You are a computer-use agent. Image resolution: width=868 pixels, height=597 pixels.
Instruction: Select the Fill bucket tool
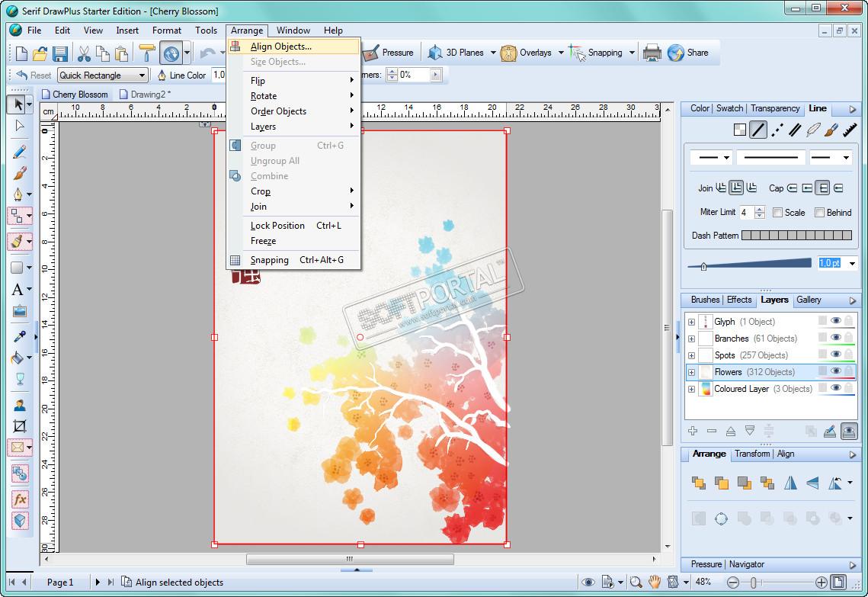[x=18, y=358]
